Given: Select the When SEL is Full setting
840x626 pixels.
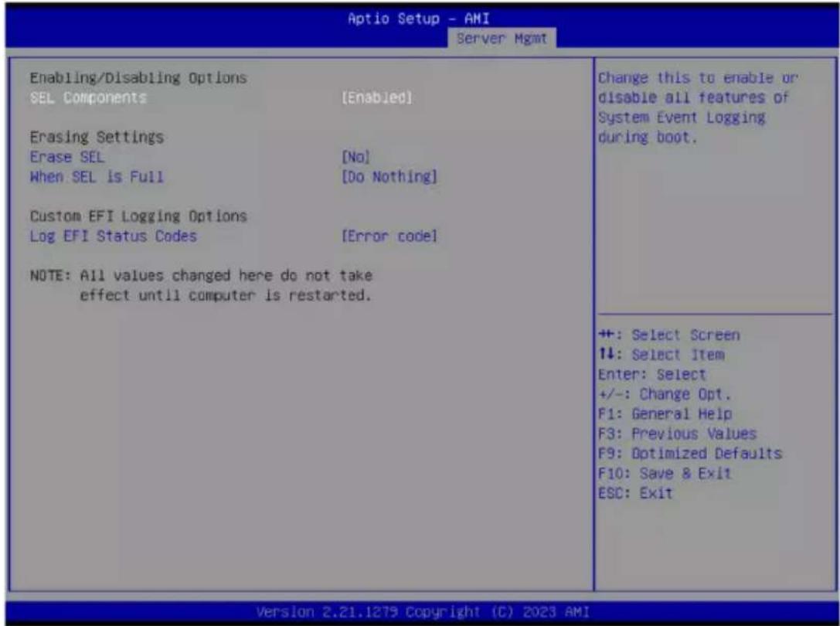Looking at the screenshot, I should [97, 177].
